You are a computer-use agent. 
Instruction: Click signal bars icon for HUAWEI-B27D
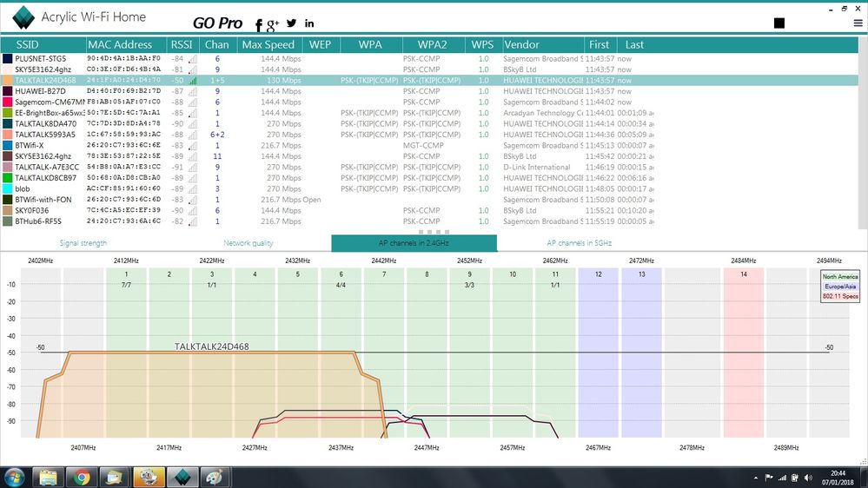(192, 92)
